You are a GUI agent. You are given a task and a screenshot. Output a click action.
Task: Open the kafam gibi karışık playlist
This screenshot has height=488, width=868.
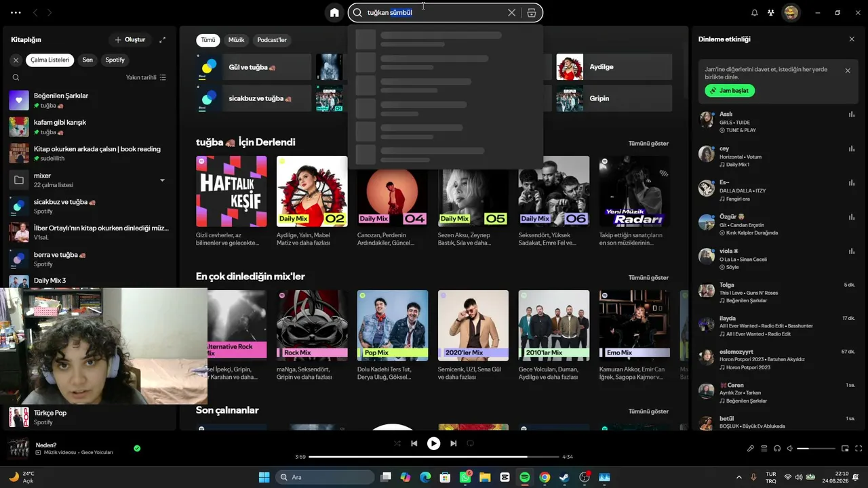88,127
